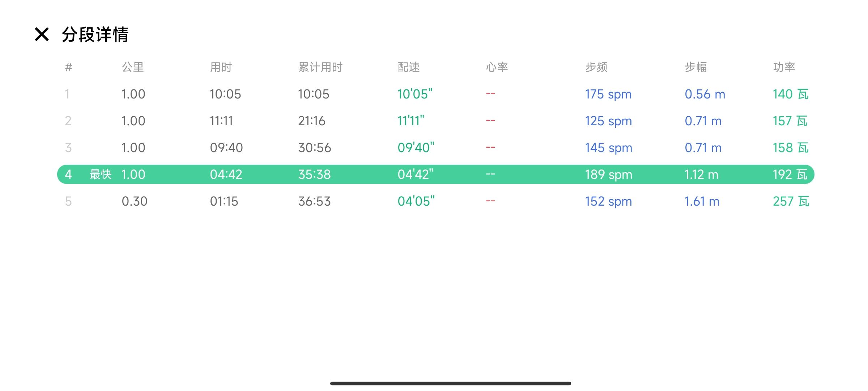Image resolution: width=868 pixels, height=391 pixels.
Task: Select cumulative time 36:53 in split 5
Action: 314,201
